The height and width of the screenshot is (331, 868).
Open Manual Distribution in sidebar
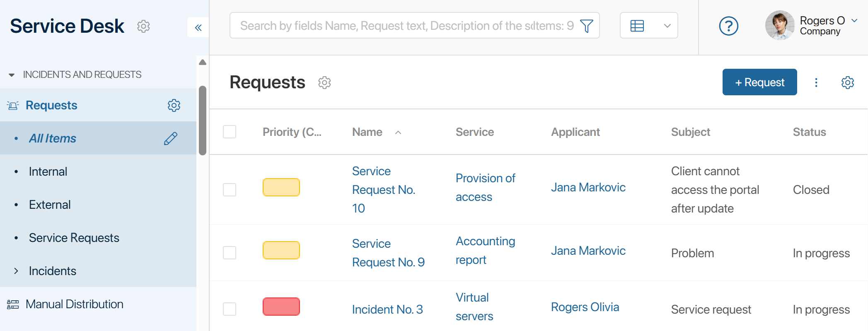coord(75,304)
